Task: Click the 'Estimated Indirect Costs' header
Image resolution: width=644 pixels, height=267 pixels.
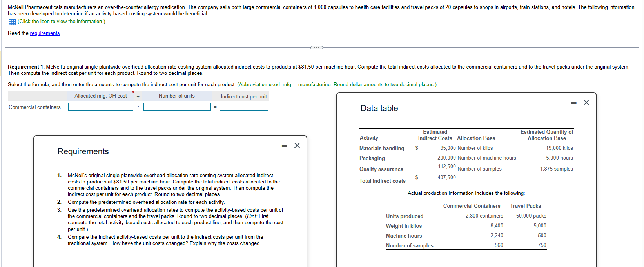Action: tap(435, 135)
